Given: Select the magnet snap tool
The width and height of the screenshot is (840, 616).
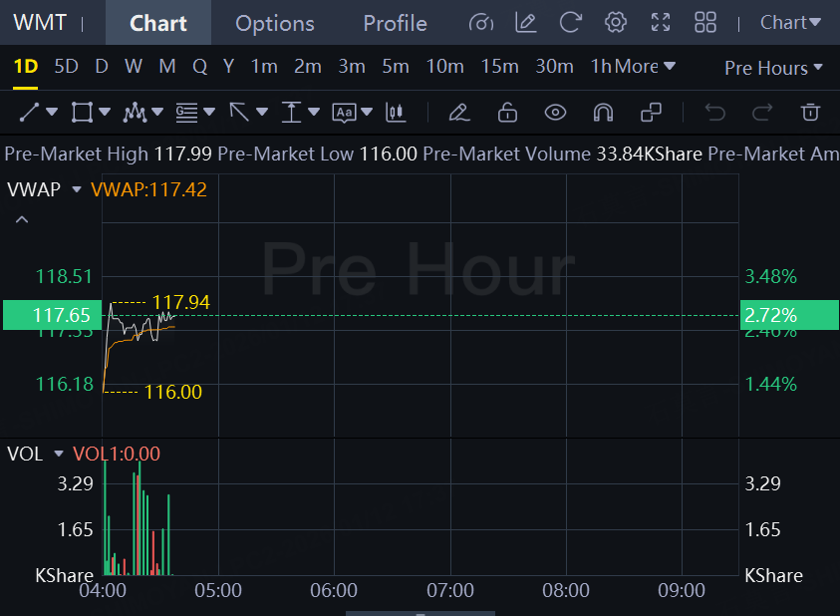Looking at the screenshot, I should [x=603, y=112].
